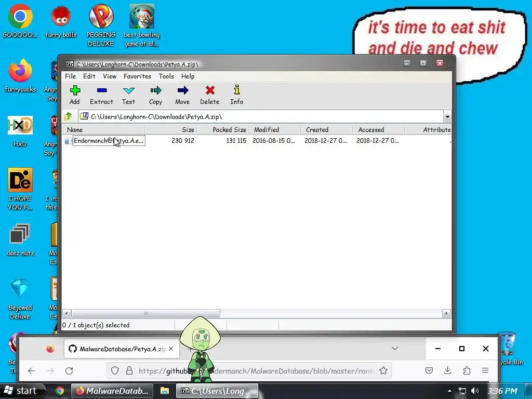Viewport: 532px width, 399px height.
Task: Click the lock site-info icon in Firefox
Action: pyautogui.click(x=129, y=370)
